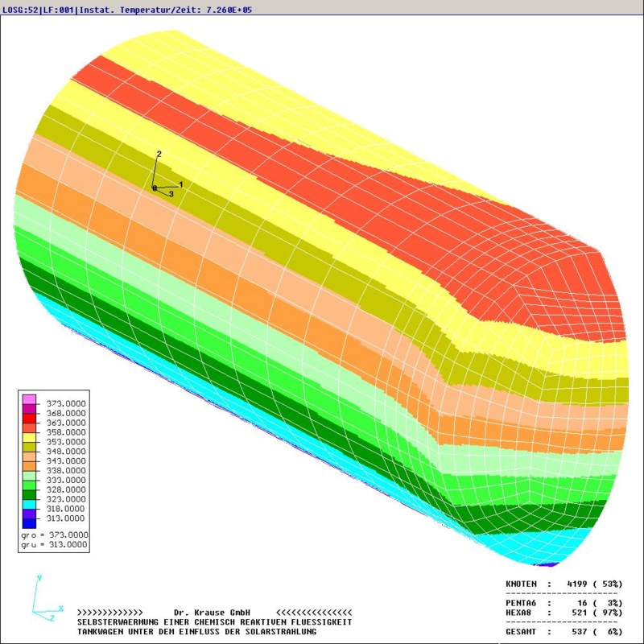Click the legend value 328.0000
644x644 pixels.
[x=66, y=489]
